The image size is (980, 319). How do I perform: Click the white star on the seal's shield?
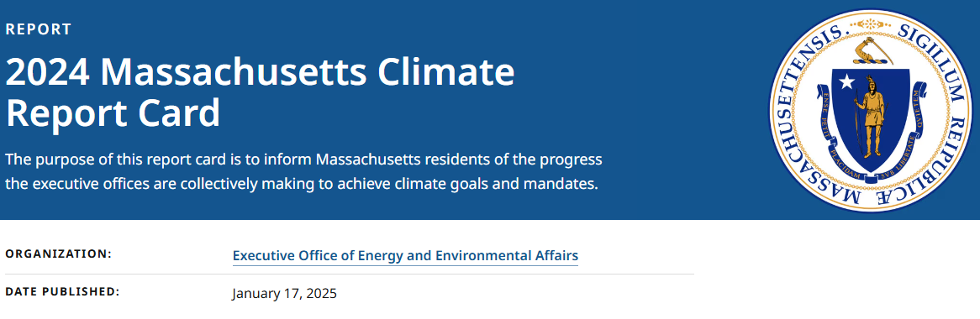846,81
